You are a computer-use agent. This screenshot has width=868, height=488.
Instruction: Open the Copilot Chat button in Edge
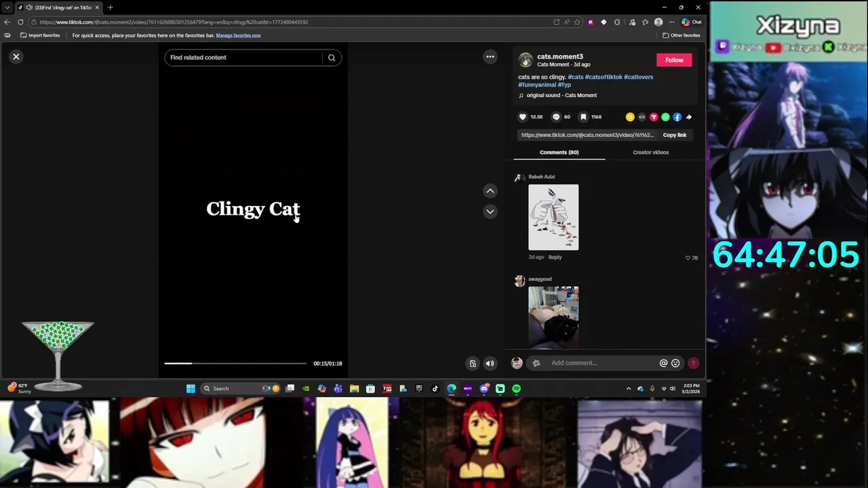pyautogui.click(x=692, y=22)
